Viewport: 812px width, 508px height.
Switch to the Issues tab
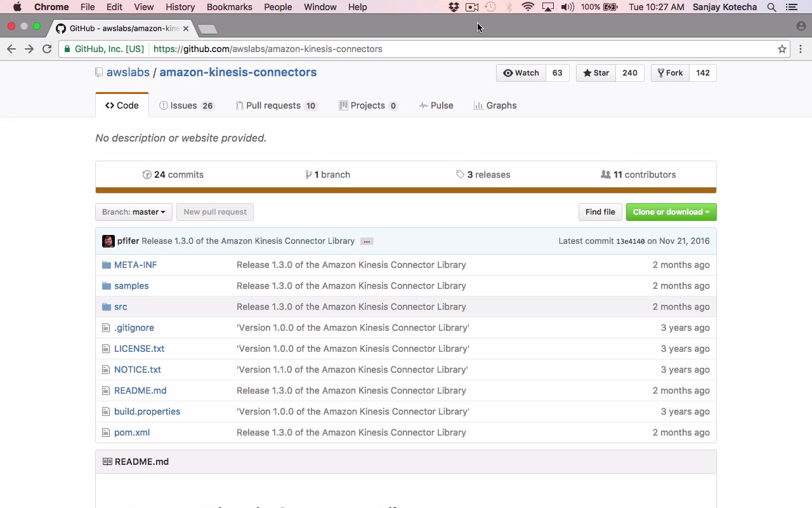[x=187, y=105]
